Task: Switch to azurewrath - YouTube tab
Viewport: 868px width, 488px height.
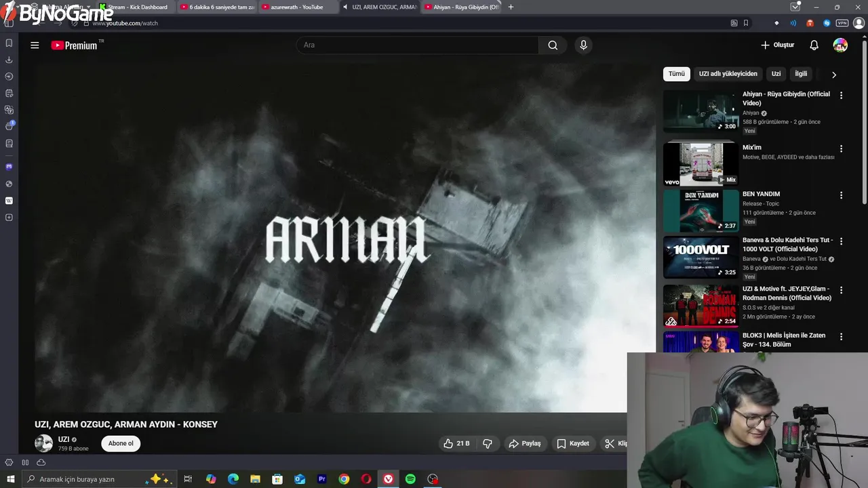Action: 298,7
